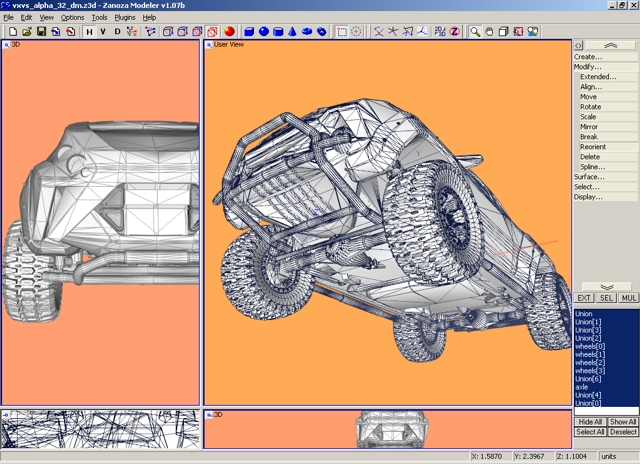Click the Hide All button
640x464 pixels.
coord(589,422)
